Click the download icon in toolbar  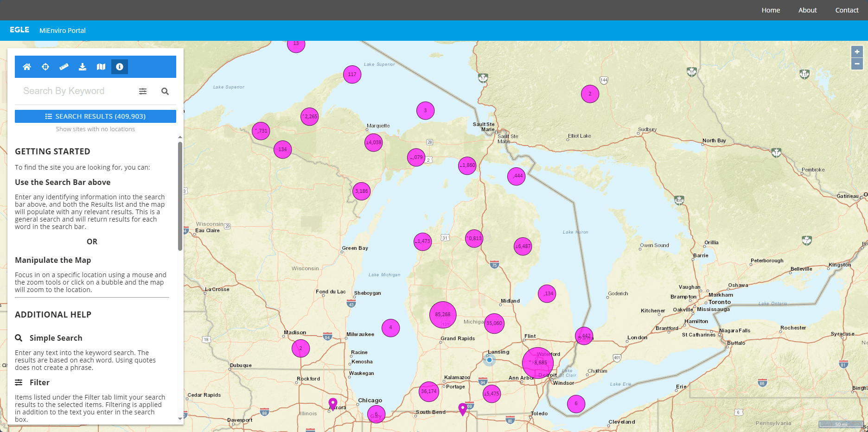click(x=83, y=67)
